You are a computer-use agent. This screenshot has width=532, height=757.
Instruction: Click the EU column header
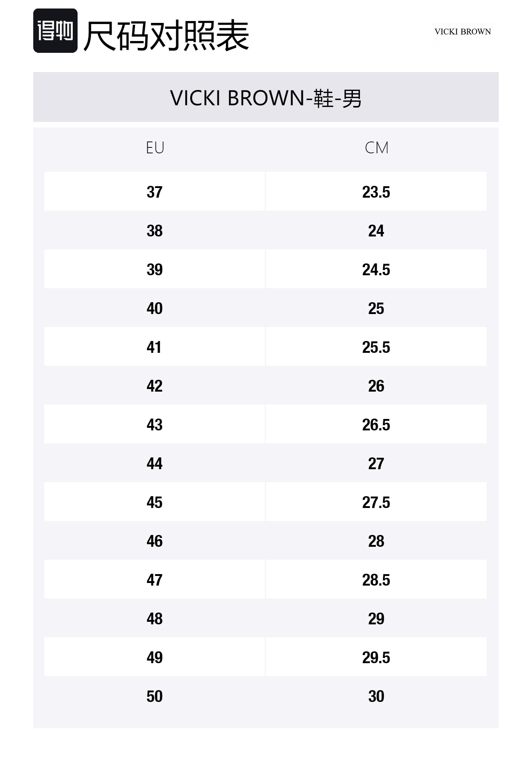coord(155,148)
